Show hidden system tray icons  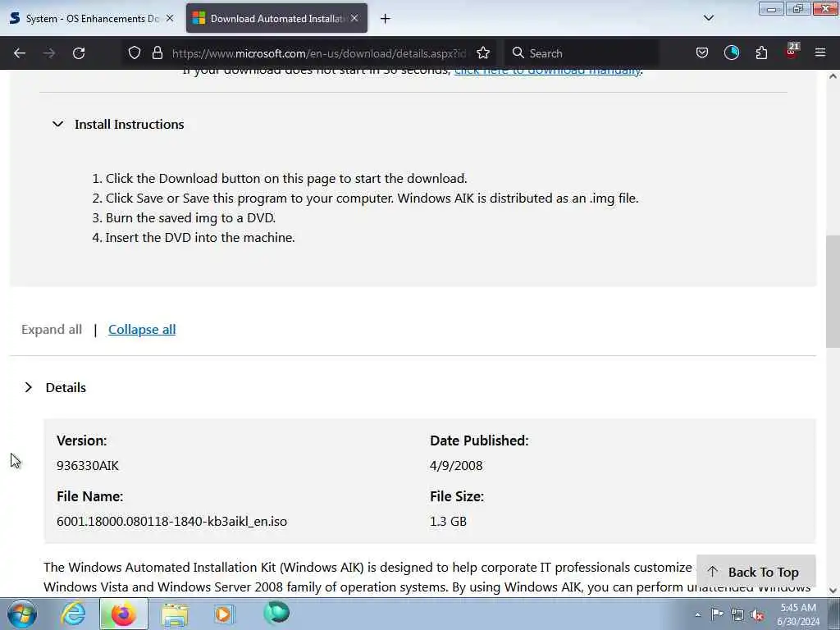coord(697,614)
